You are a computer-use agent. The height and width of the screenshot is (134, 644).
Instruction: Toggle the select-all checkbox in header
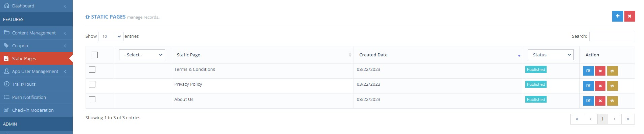point(95,55)
